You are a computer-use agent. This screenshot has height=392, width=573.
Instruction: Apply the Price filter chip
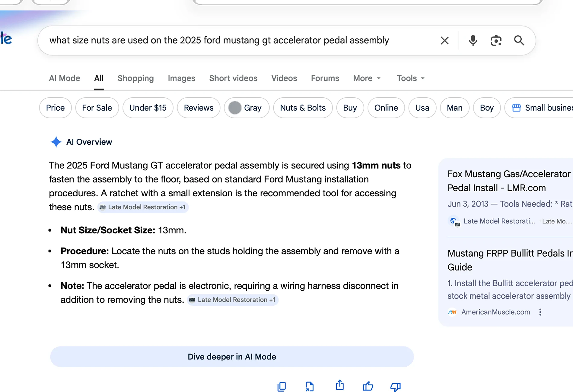coord(56,108)
